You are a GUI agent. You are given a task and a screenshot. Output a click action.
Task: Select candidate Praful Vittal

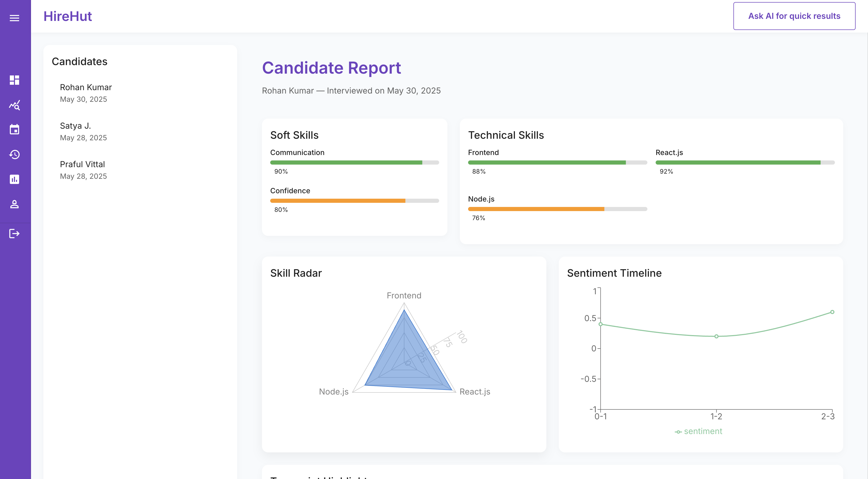(82, 164)
